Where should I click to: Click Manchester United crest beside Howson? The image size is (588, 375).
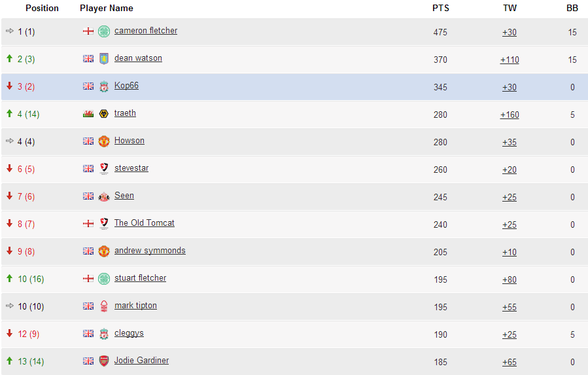[104, 141]
